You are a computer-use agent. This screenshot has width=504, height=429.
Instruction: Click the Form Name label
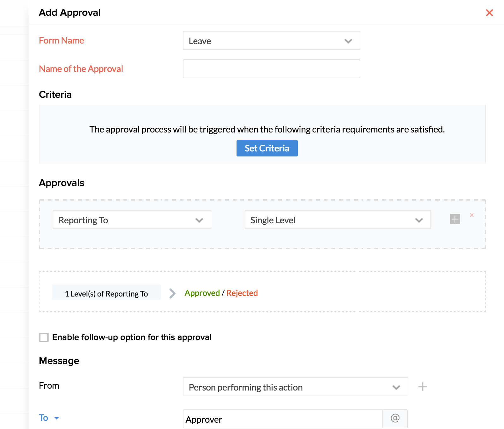(x=61, y=41)
